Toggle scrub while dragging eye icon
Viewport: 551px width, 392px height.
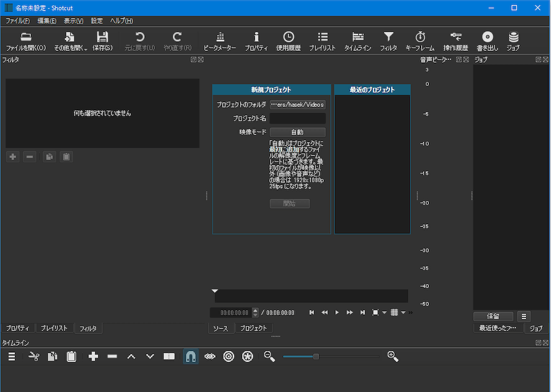pos(210,357)
